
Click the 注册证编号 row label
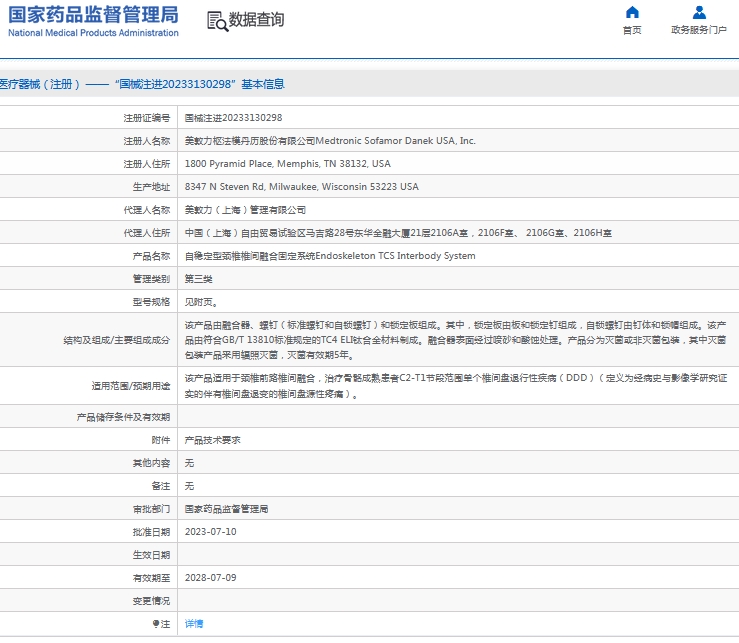pos(147,118)
